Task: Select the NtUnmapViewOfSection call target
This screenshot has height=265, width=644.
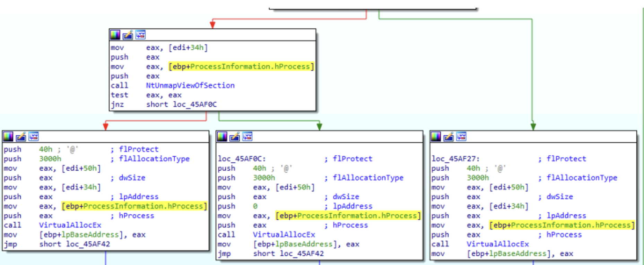Action: 190,85
